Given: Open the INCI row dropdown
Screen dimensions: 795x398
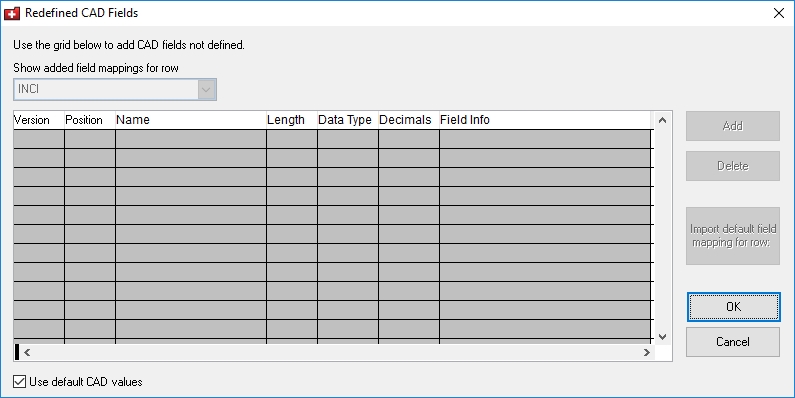Looking at the screenshot, I should pos(115,89).
